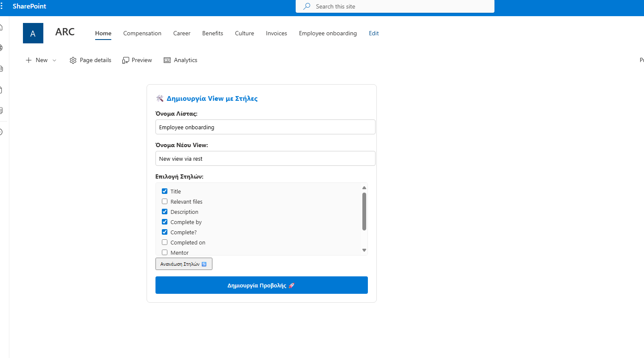Click the Όνομα Νέου View text field
This screenshot has height=358, width=644.
pyautogui.click(x=265, y=159)
